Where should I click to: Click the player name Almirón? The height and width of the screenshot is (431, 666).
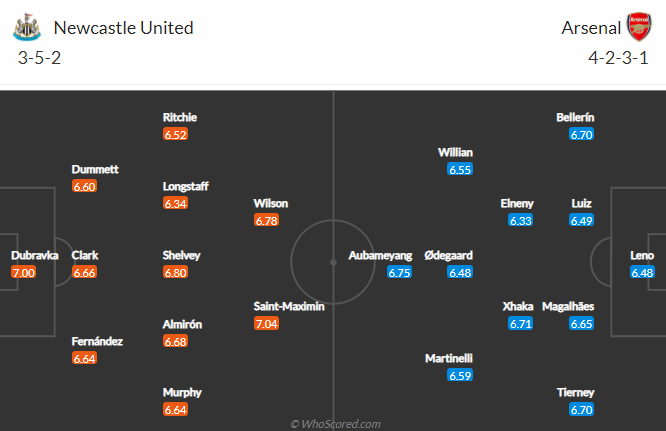pyautogui.click(x=182, y=324)
